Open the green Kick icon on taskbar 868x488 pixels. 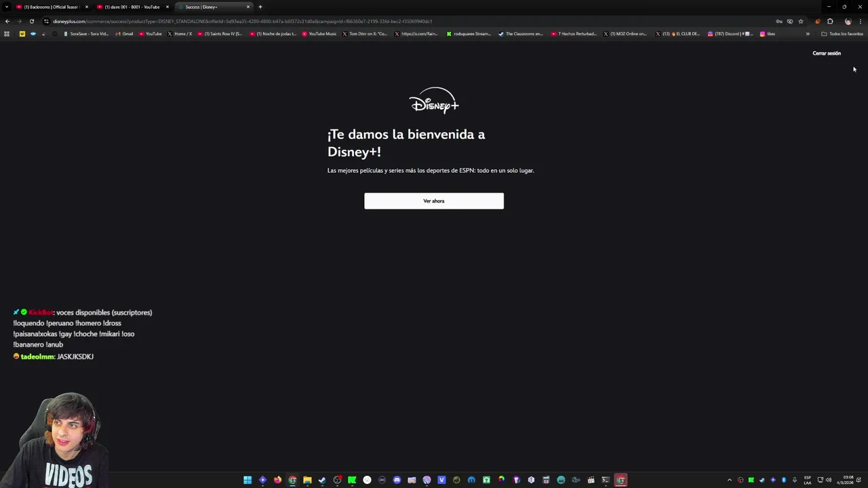352,480
